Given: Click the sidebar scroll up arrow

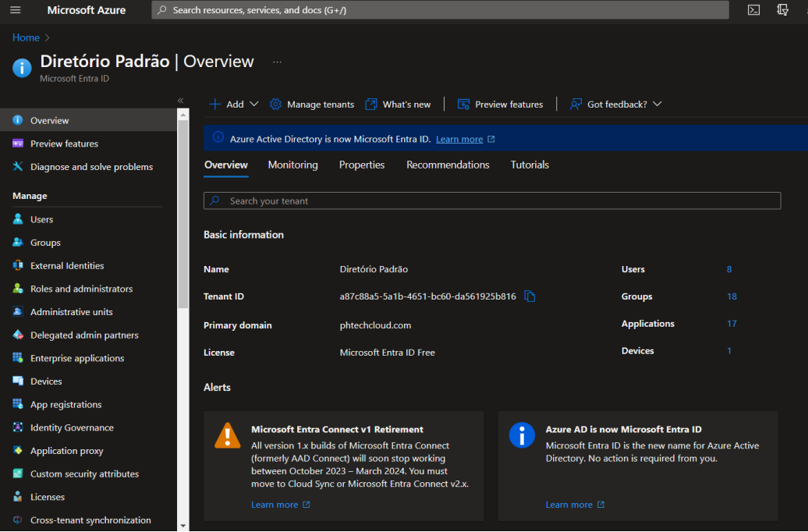Looking at the screenshot, I should 183,115.
